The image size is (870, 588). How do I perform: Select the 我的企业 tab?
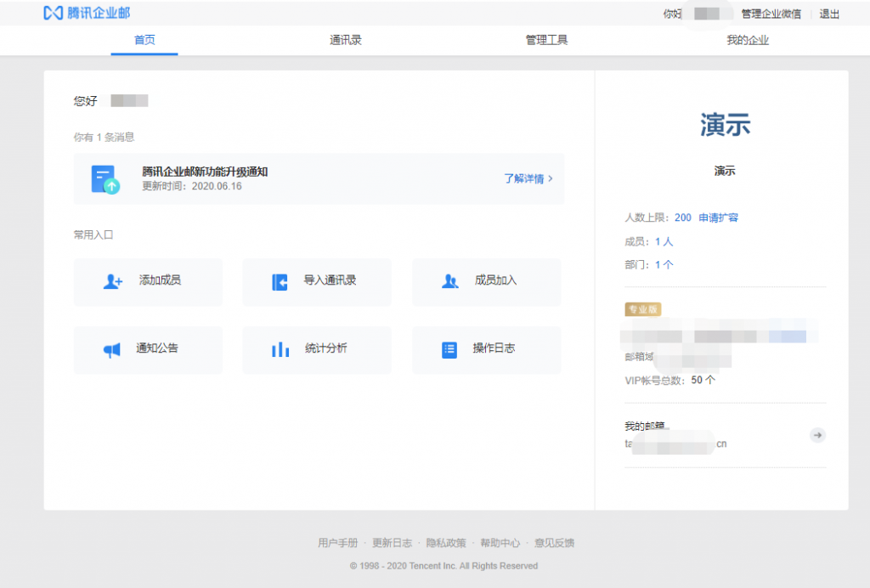point(748,40)
